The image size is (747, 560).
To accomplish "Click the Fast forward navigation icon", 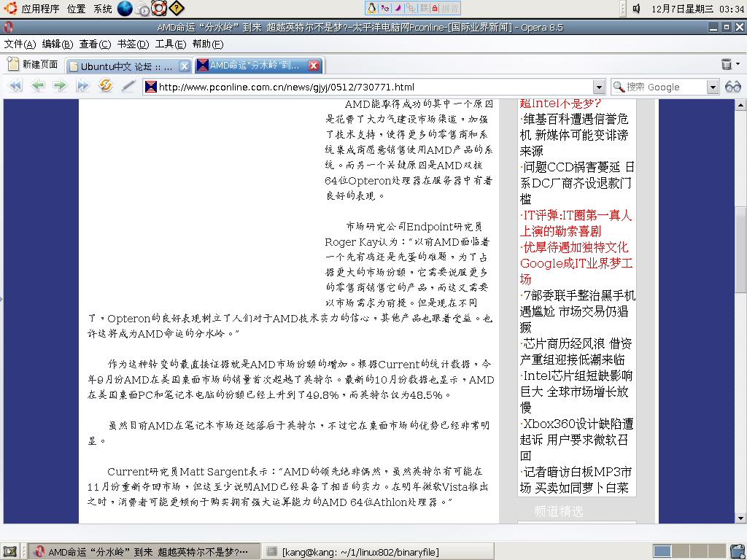I will click(83, 86).
